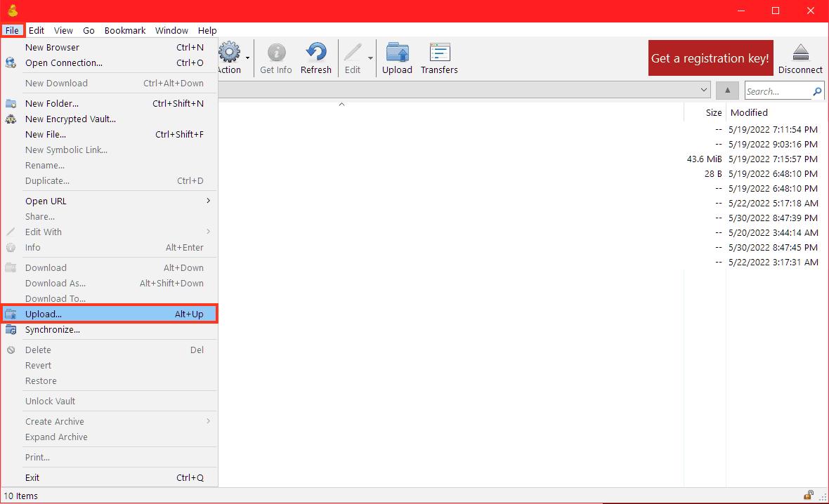Click the search magnifier icon
Screen dimensions: 829x504
tap(817, 91)
